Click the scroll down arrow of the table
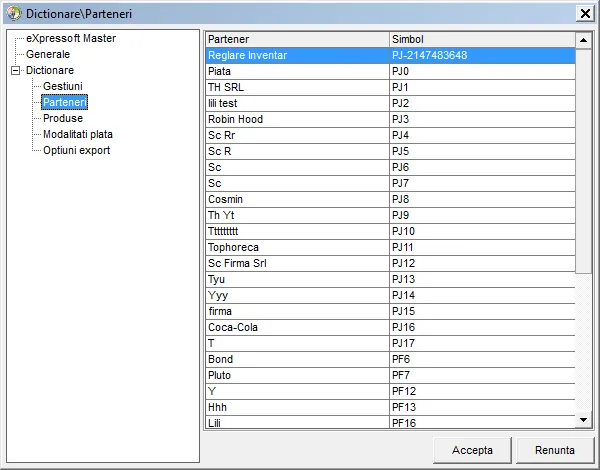This screenshot has width=600, height=470. 583,420
